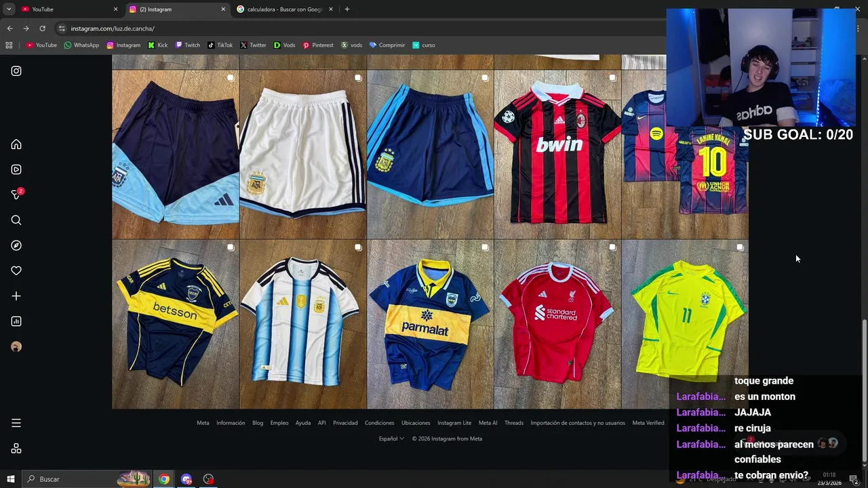Open profile avatar in Instagram sidebar
The image size is (868, 488).
pos(16,346)
